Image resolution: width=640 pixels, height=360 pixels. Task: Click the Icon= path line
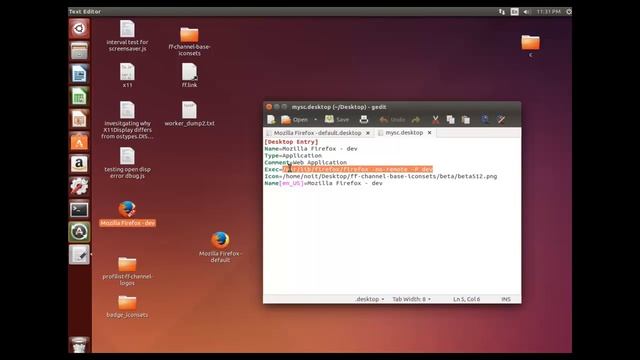coord(381,176)
